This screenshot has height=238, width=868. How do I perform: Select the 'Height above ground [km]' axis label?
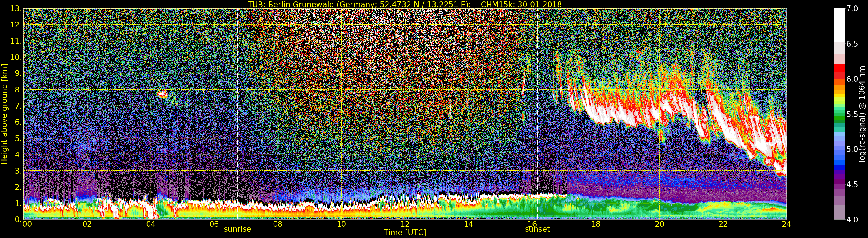tap(4, 114)
